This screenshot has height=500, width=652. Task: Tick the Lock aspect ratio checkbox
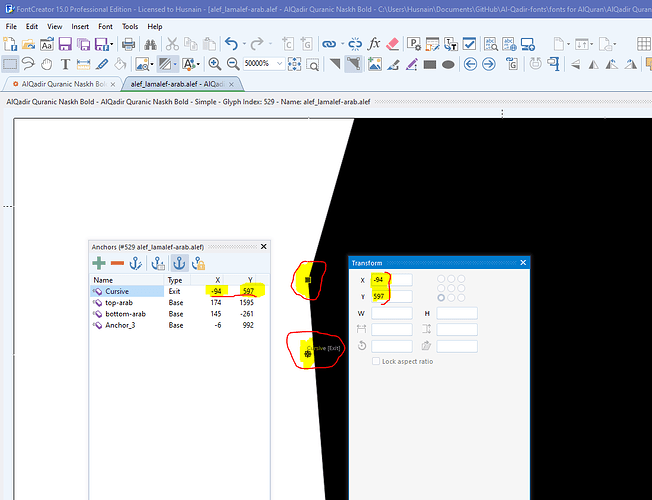click(376, 361)
